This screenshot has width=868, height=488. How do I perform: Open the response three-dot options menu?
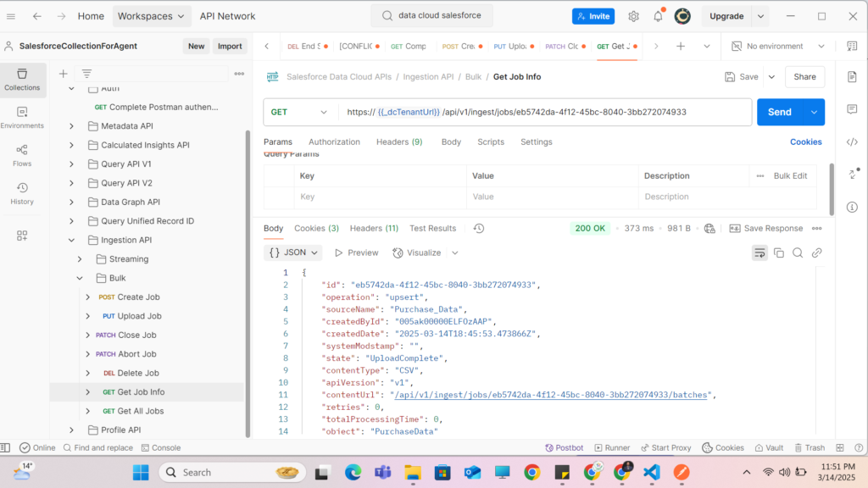tap(817, 229)
